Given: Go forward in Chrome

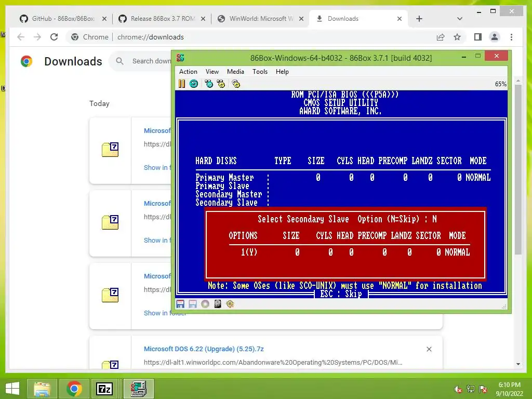Looking at the screenshot, I should (x=37, y=37).
